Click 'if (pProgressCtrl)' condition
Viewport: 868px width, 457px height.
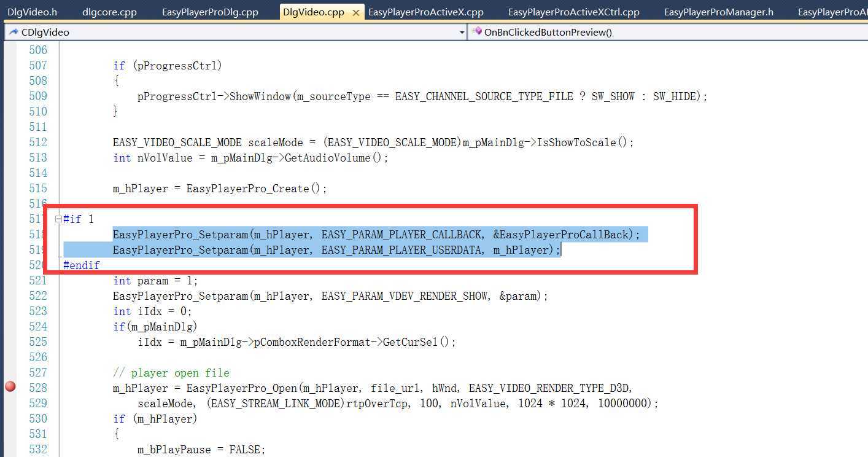[x=168, y=66]
